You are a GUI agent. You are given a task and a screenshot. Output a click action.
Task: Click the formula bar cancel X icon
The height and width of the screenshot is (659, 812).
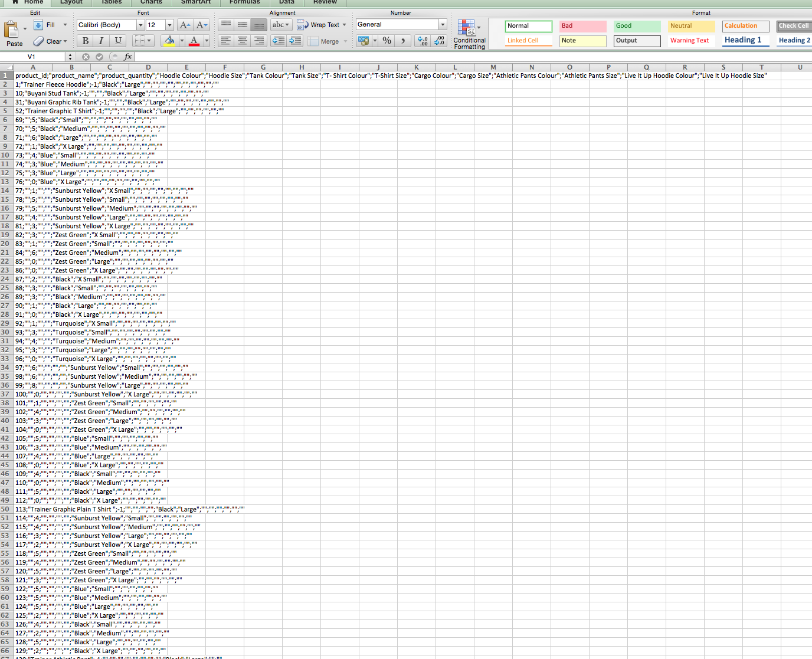click(x=86, y=57)
